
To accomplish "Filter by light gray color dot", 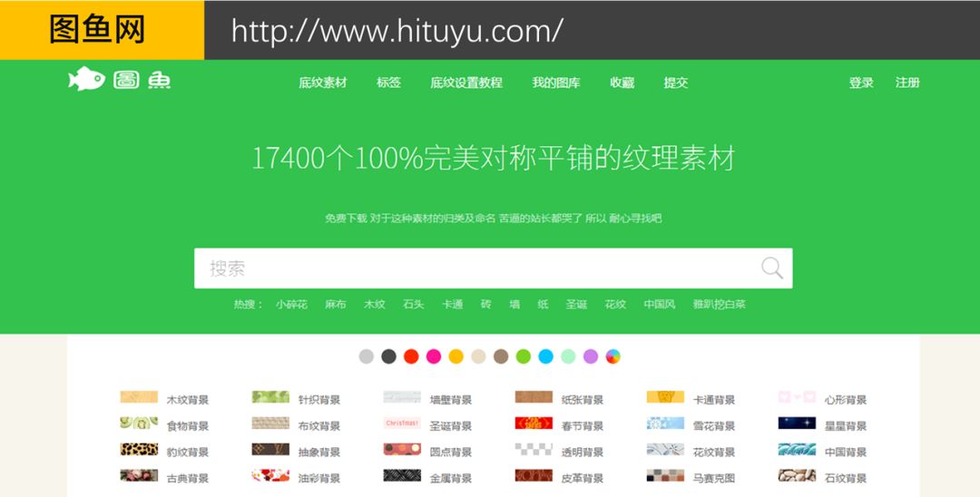I will point(367,356).
